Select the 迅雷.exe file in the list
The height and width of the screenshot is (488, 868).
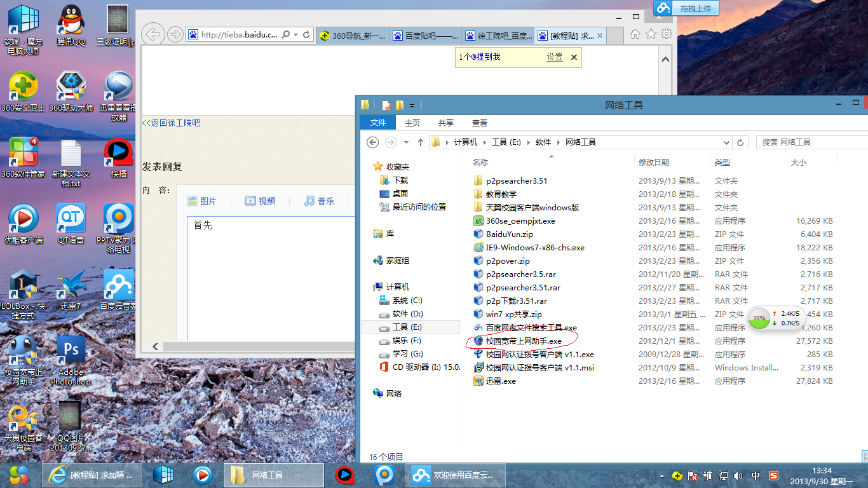point(501,381)
